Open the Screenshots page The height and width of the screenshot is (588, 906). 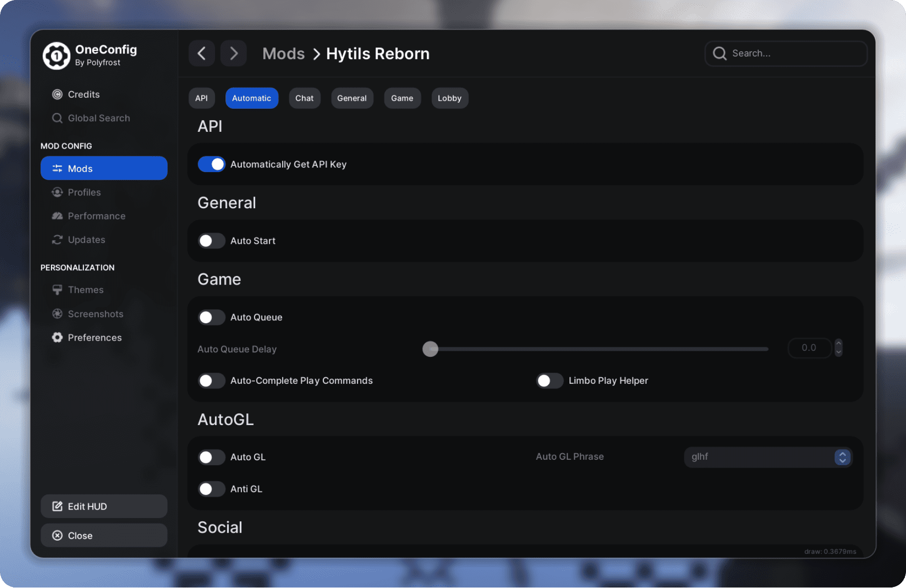(x=95, y=314)
